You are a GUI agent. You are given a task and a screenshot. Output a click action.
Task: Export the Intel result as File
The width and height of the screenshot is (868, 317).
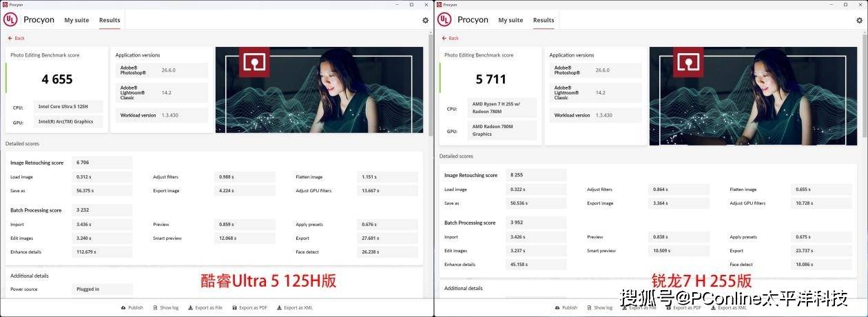205,308
